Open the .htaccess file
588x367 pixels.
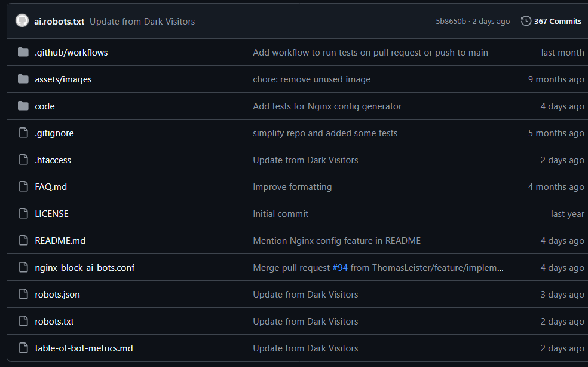(53, 160)
